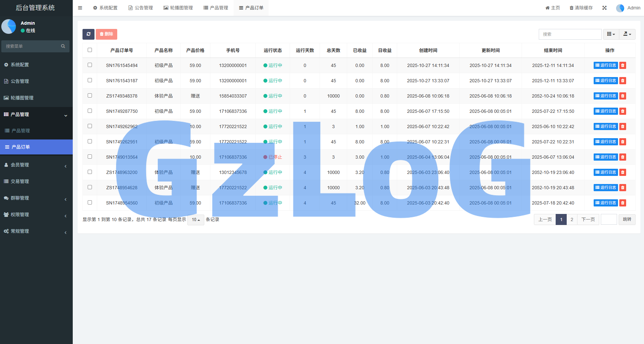Image resolution: width=644 pixels, height=344 pixels.
Task: Open the export data dropdown
Action: [x=627, y=34]
